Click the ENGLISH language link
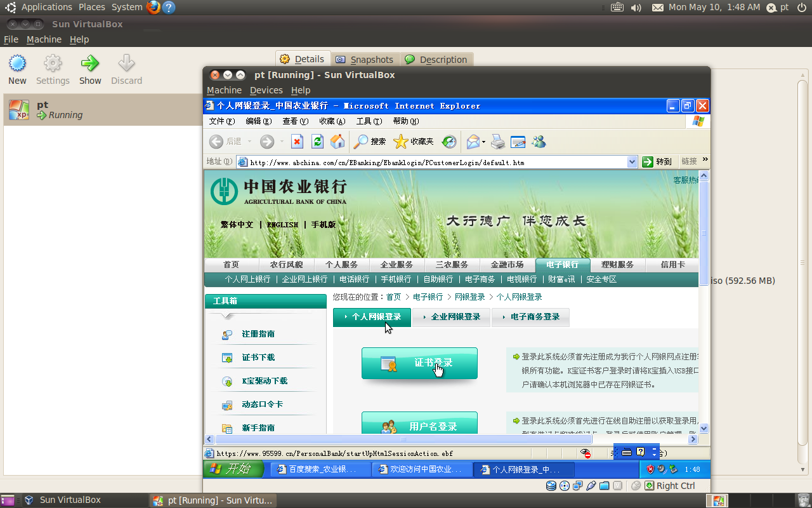Viewport: 812px width, 508px height. pos(282,225)
